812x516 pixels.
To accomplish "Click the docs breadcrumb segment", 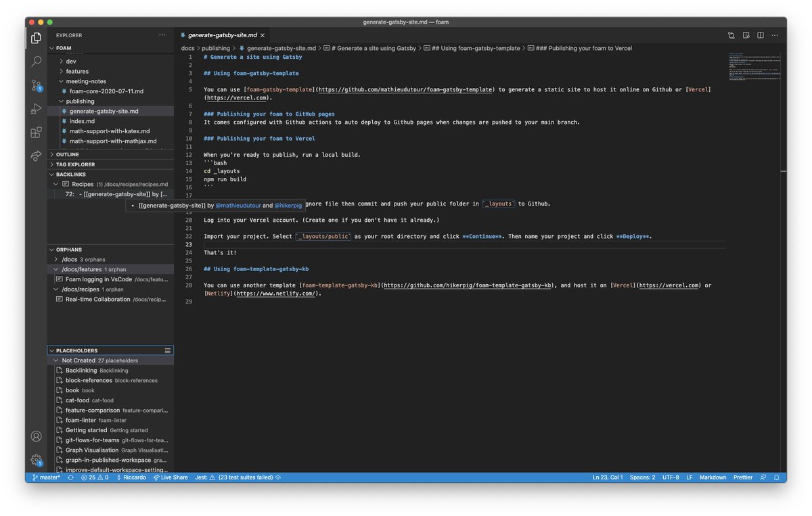I will point(187,48).
